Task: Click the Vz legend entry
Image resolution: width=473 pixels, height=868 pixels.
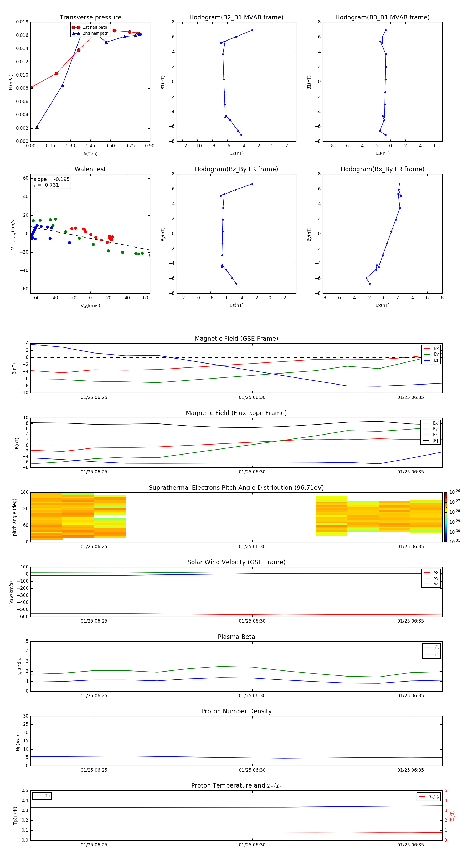Action: [431, 584]
